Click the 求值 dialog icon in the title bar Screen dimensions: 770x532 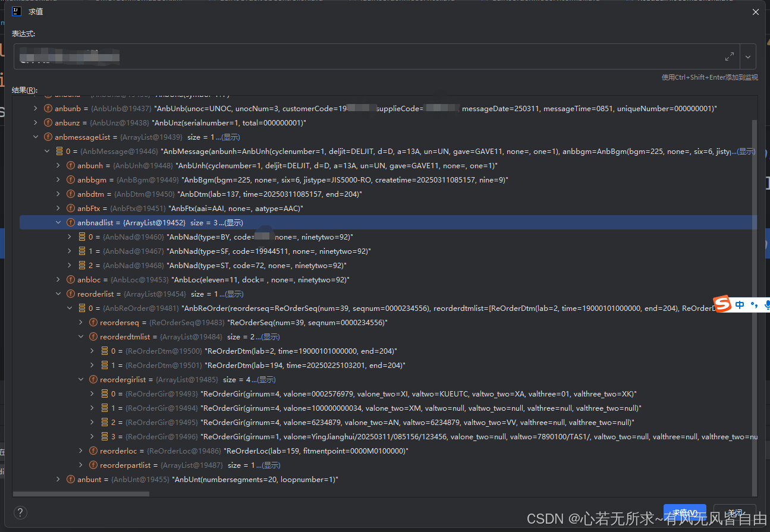point(16,11)
